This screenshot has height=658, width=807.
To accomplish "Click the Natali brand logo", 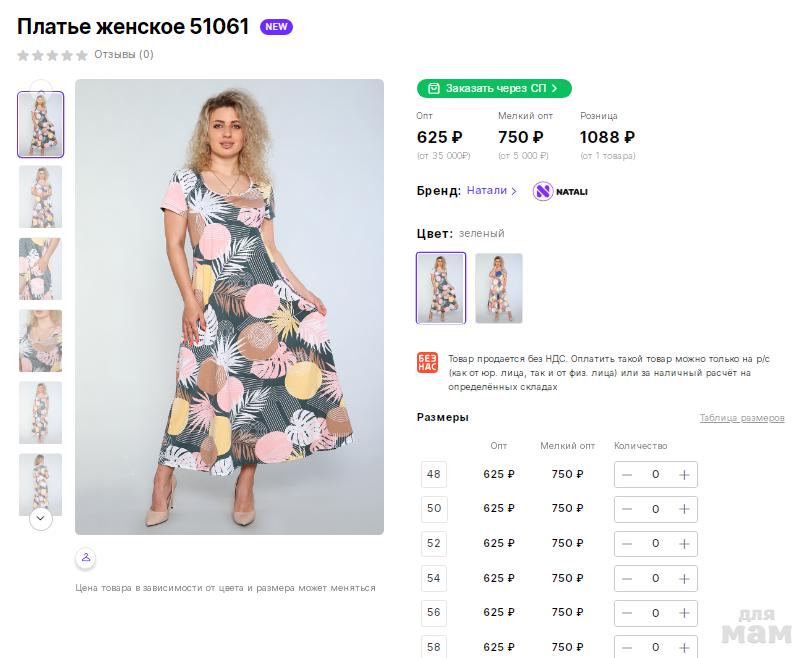I will click(x=560, y=191).
